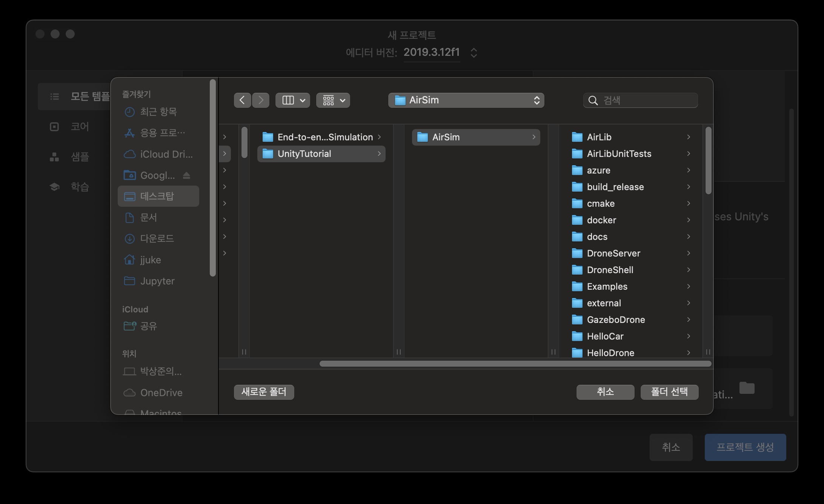The width and height of the screenshot is (824, 504).
Task: Expand the docker folder chevron
Action: pos(689,220)
